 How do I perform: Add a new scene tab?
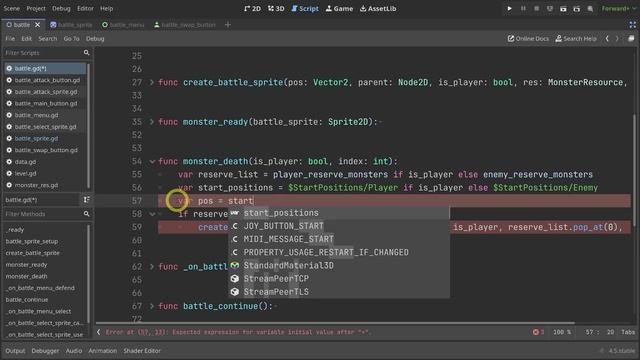coord(228,25)
